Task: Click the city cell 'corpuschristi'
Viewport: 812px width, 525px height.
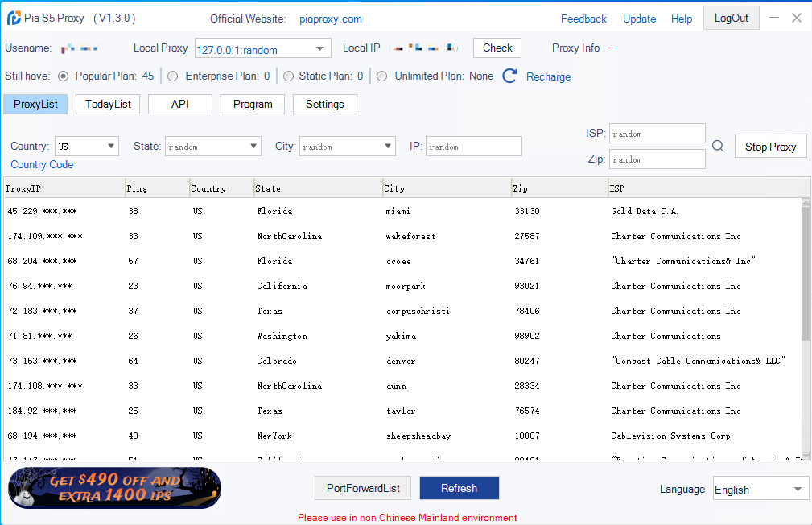Action: [x=418, y=311]
